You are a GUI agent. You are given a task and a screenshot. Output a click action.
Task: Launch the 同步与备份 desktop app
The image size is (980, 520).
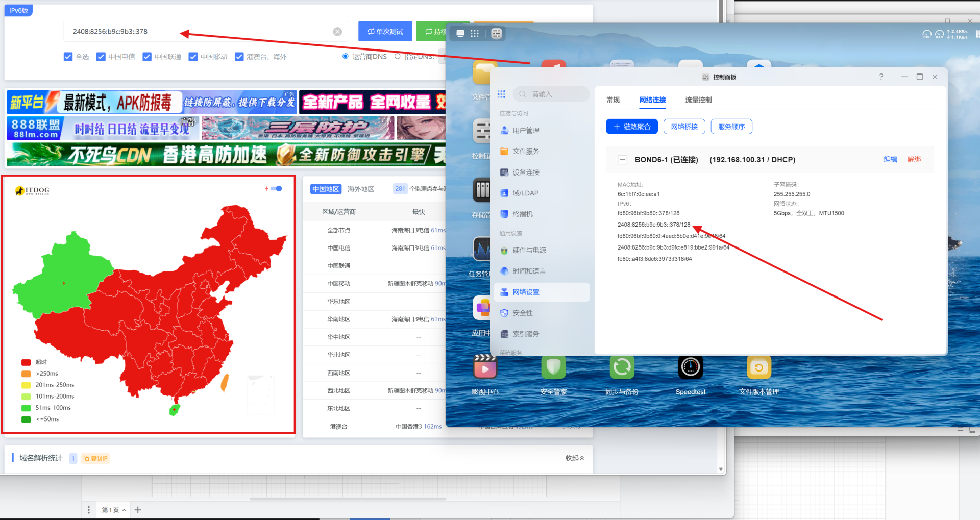coord(622,367)
